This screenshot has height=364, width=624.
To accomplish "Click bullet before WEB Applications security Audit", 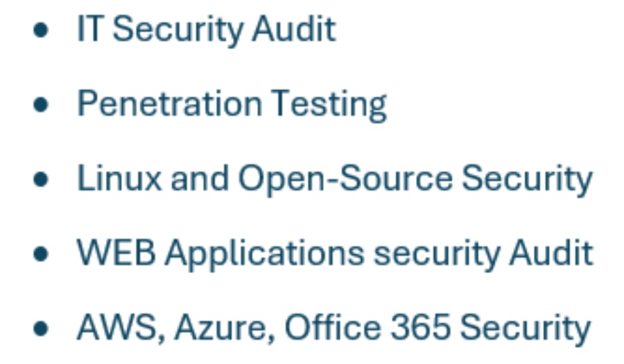I will click(41, 254).
